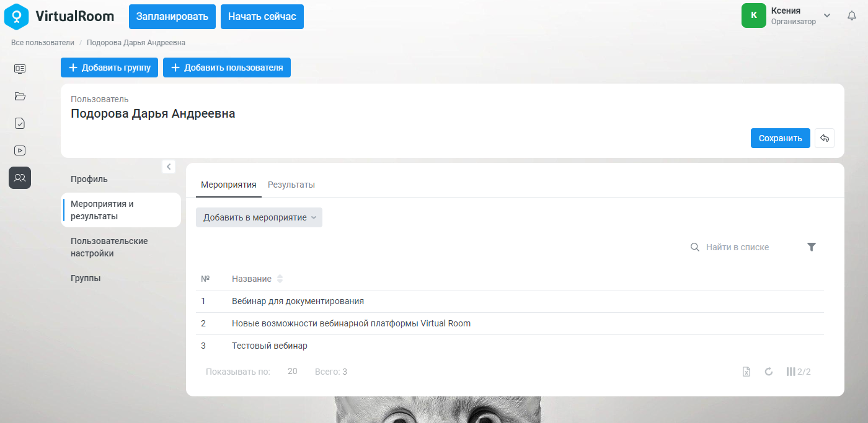The height and width of the screenshot is (423, 868).
Task: Collapse the left profile menu panel
Action: click(x=169, y=167)
